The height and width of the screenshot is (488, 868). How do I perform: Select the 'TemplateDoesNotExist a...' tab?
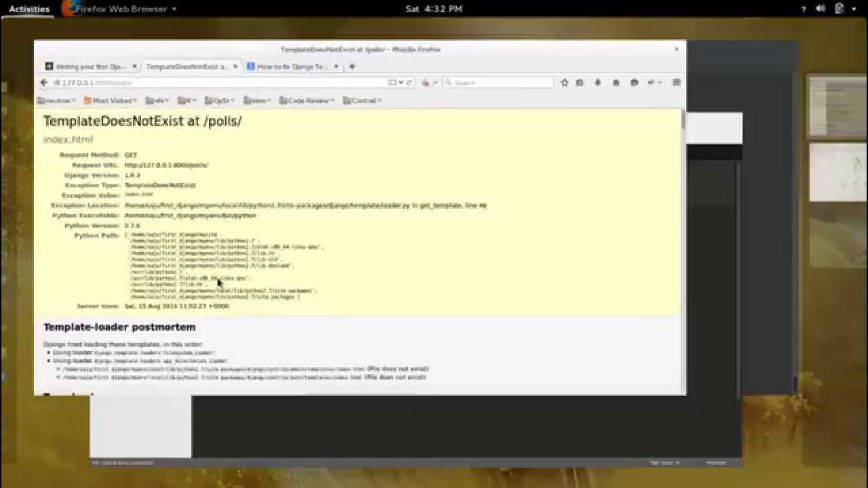coord(191,66)
